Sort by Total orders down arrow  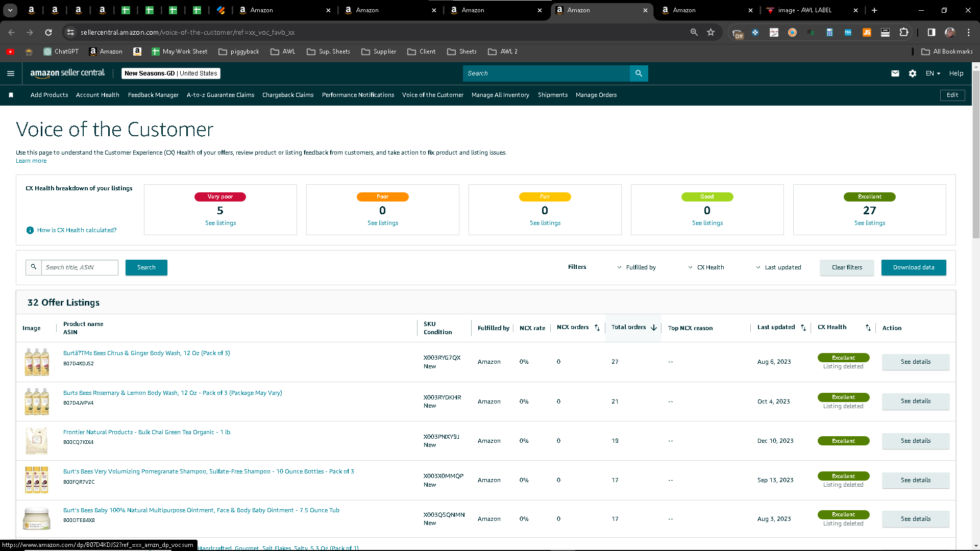[654, 328]
